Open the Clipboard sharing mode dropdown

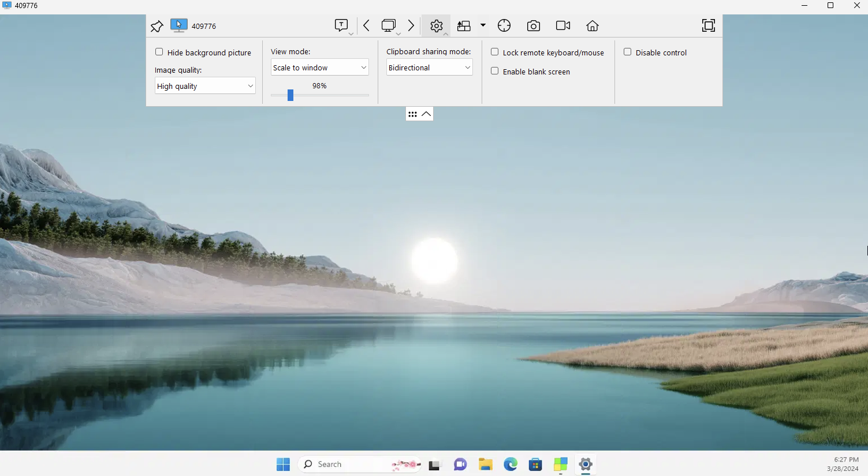(x=430, y=68)
